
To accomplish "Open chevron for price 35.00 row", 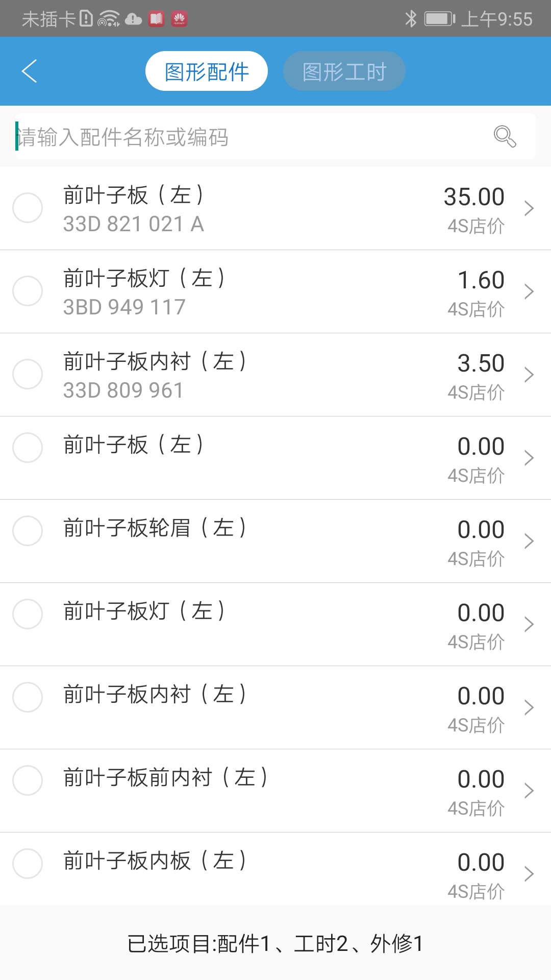I will [x=529, y=208].
